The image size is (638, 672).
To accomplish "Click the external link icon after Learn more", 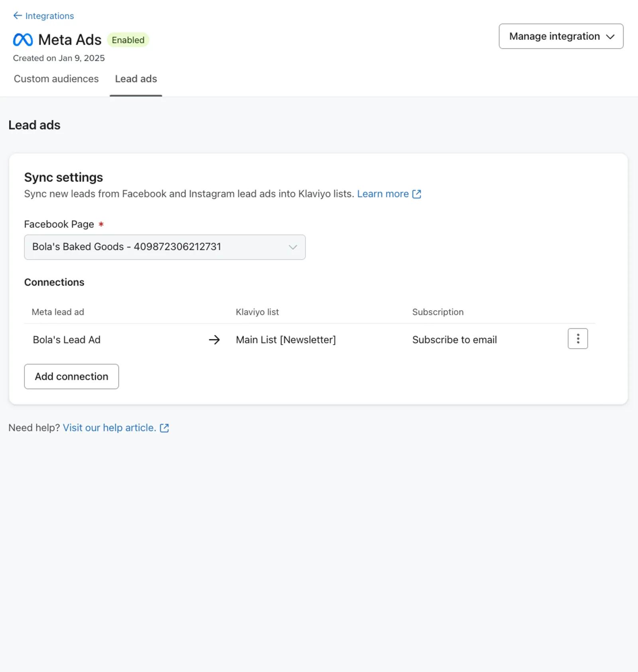I will coord(417,194).
